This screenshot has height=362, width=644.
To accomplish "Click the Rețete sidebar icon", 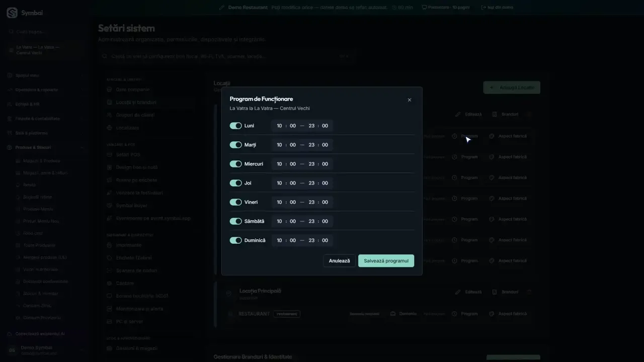I will pyautogui.click(x=19, y=185).
